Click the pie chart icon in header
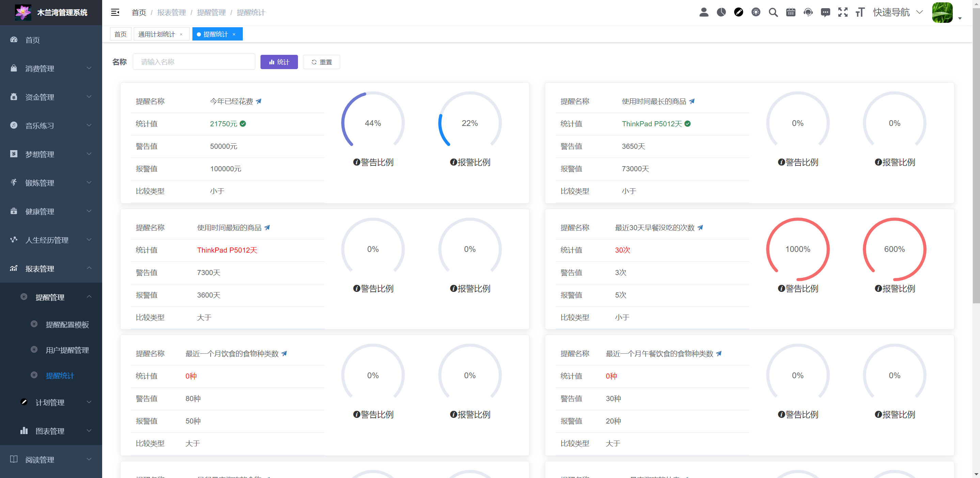The image size is (980, 478). [721, 12]
